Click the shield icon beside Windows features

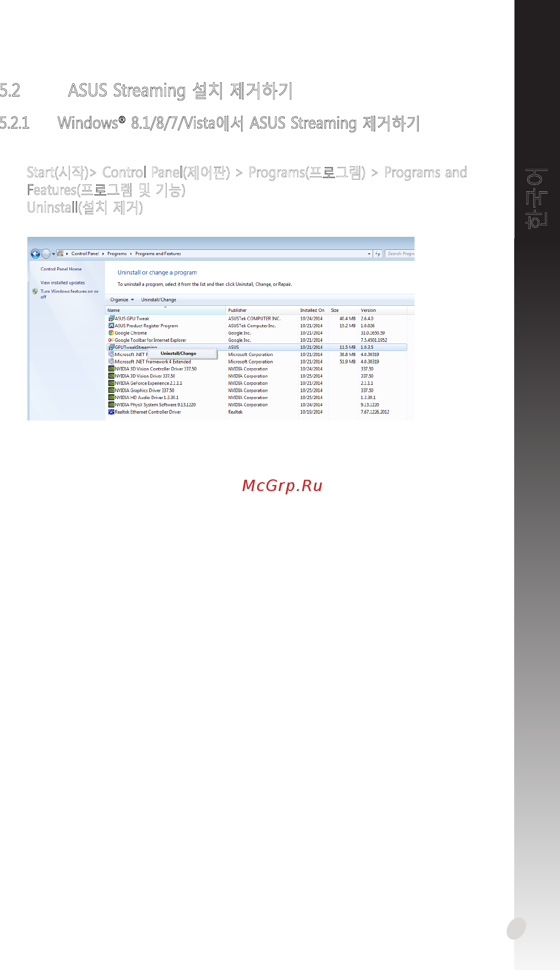[35, 291]
